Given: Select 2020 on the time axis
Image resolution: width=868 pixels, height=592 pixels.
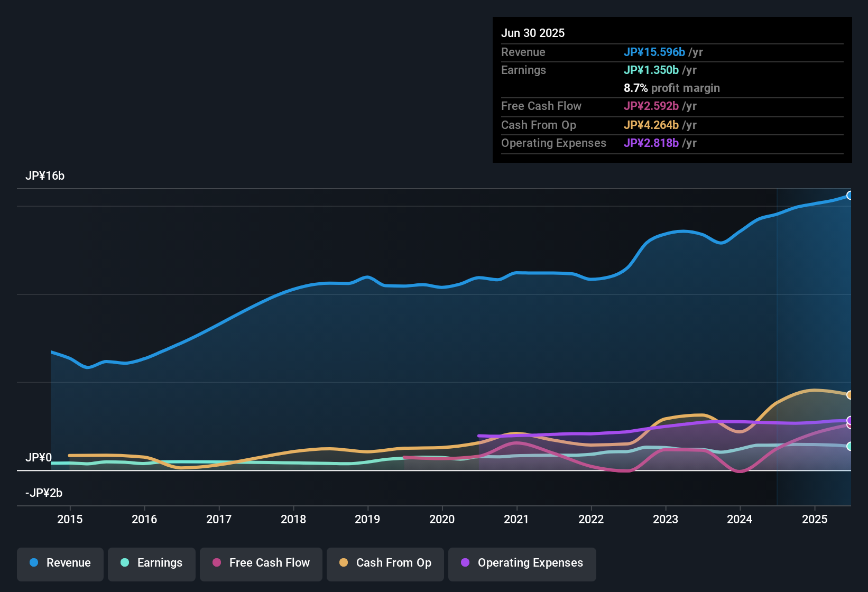Looking at the screenshot, I should (x=442, y=519).
